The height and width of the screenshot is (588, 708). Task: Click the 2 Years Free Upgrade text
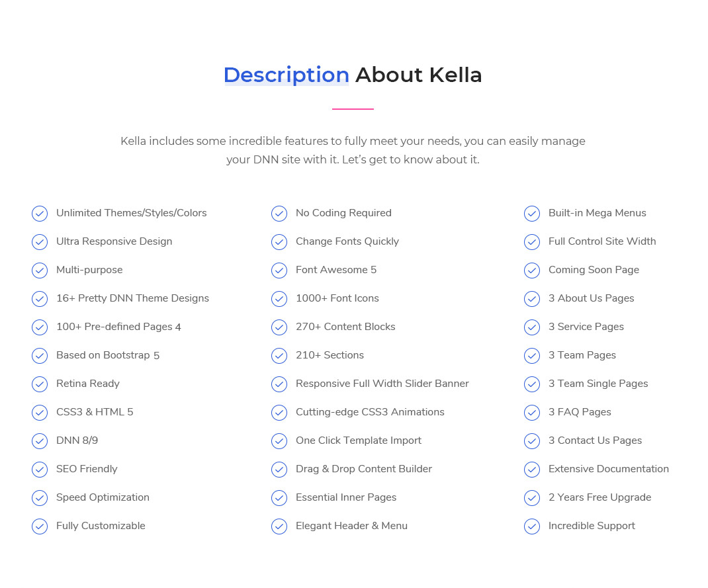click(x=599, y=497)
